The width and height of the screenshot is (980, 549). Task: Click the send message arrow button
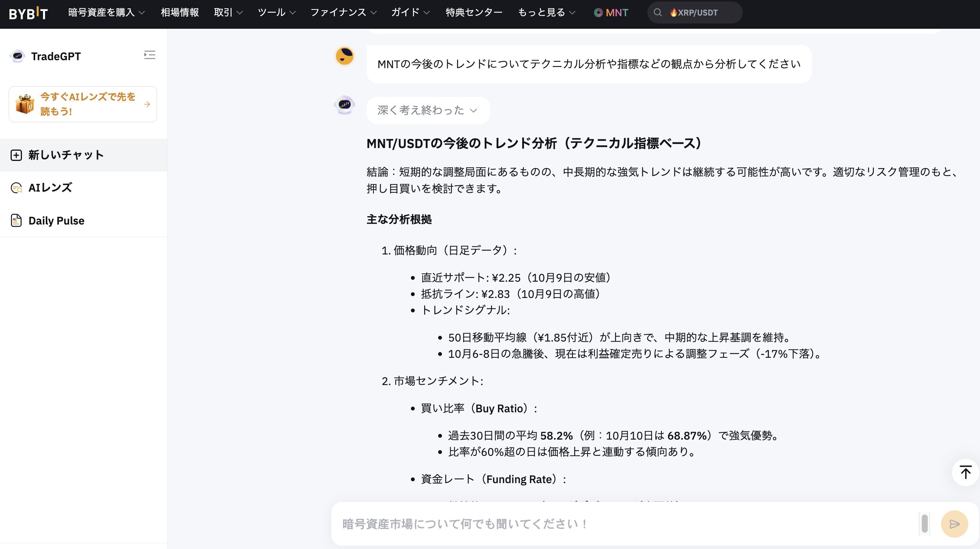tap(954, 524)
